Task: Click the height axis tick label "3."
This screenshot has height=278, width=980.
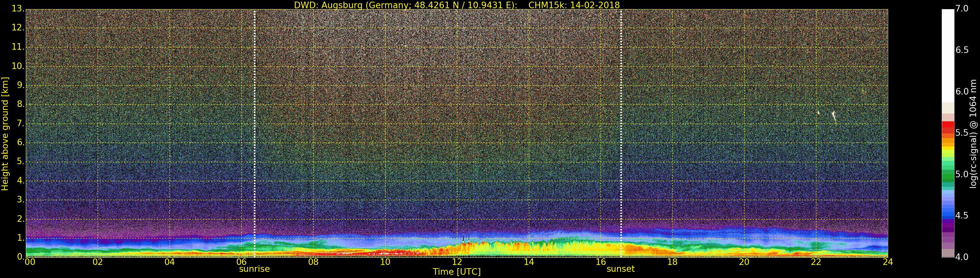Action: point(21,200)
